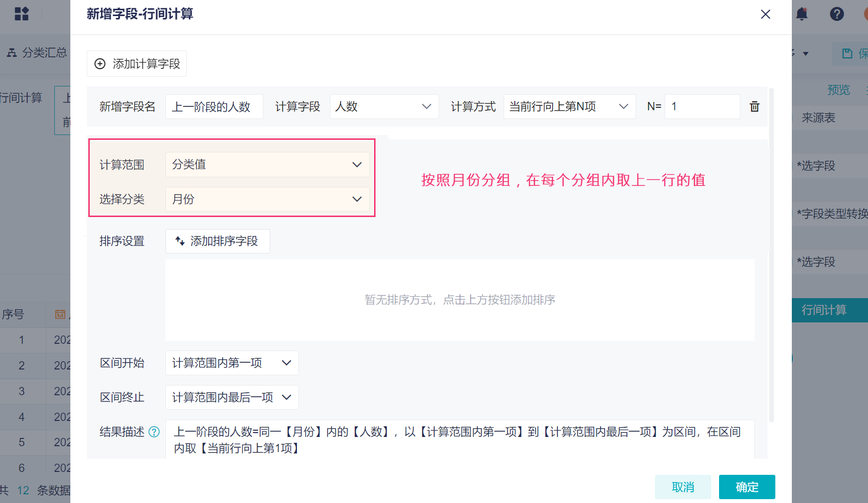This screenshot has height=503, width=868.
Task: Click the app grid icon in top-left
Action: [22, 14]
